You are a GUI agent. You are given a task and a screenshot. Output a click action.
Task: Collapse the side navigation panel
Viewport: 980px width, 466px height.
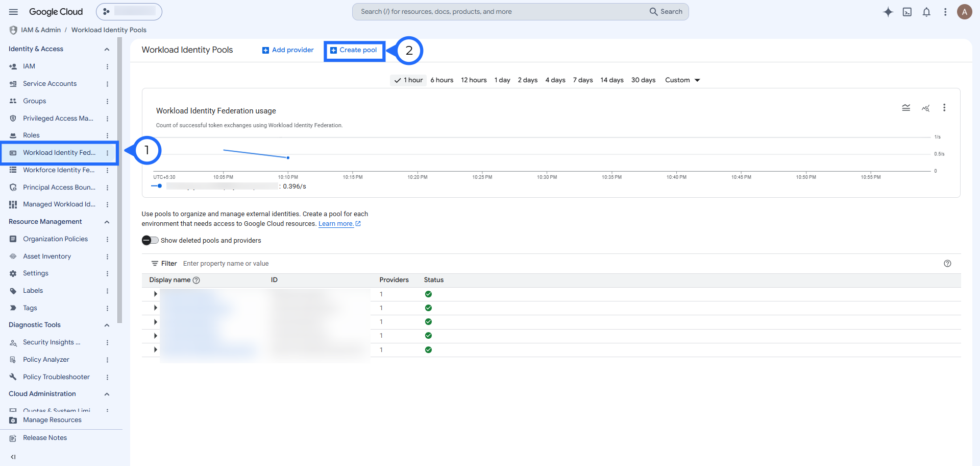point(13,457)
